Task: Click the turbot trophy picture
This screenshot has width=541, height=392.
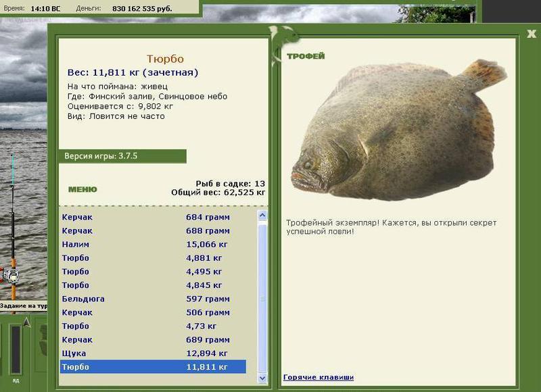Action: point(399,130)
